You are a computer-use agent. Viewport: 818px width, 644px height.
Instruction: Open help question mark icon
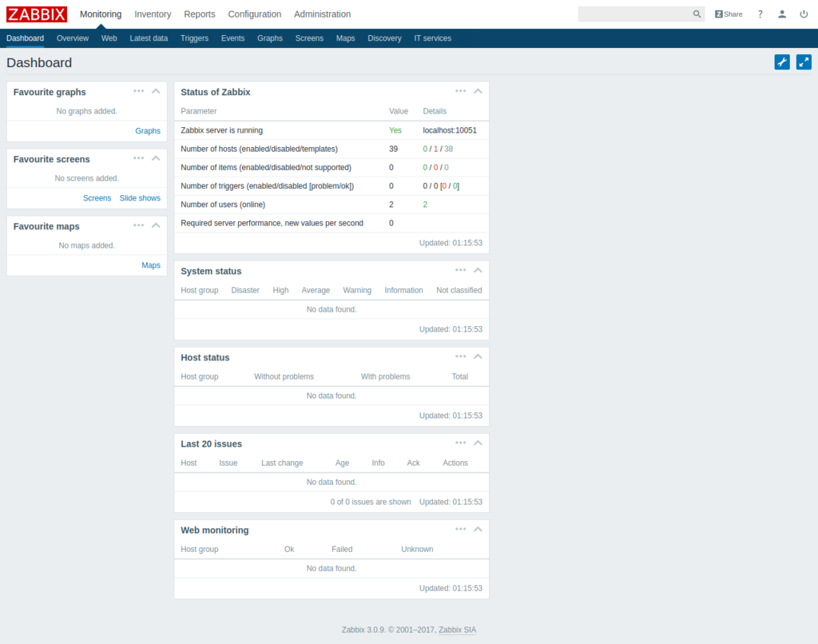(x=760, y=14)
